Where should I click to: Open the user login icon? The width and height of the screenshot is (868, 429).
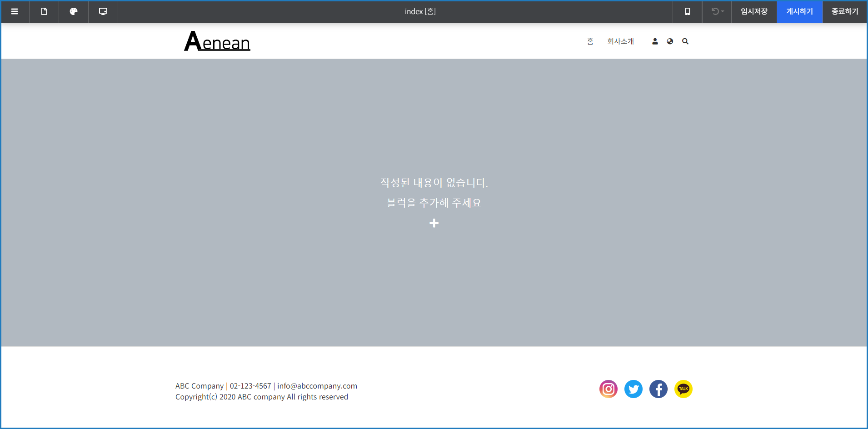pos(655,41)
